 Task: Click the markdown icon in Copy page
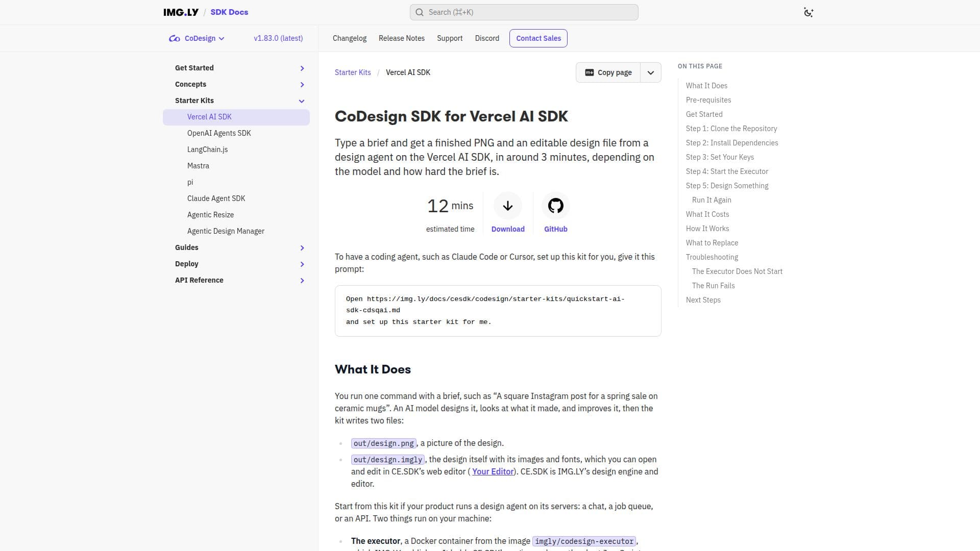click(x=589, y=72)
